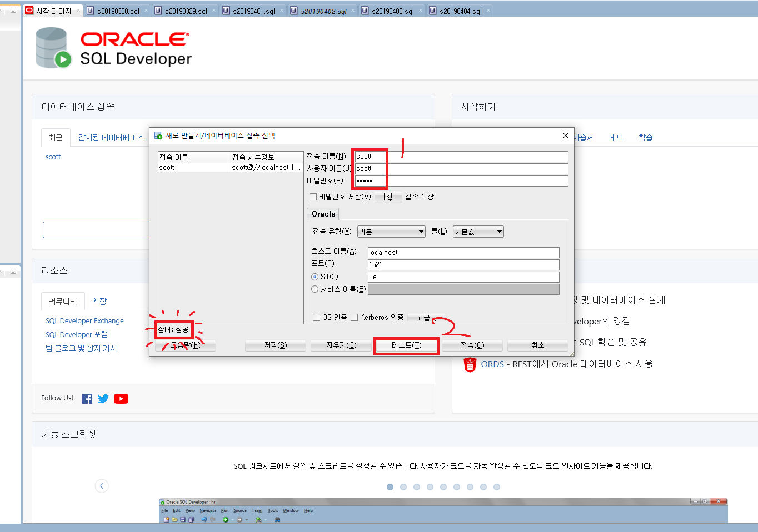Open Oracle's YouTube channel icon

coord(121,399)
